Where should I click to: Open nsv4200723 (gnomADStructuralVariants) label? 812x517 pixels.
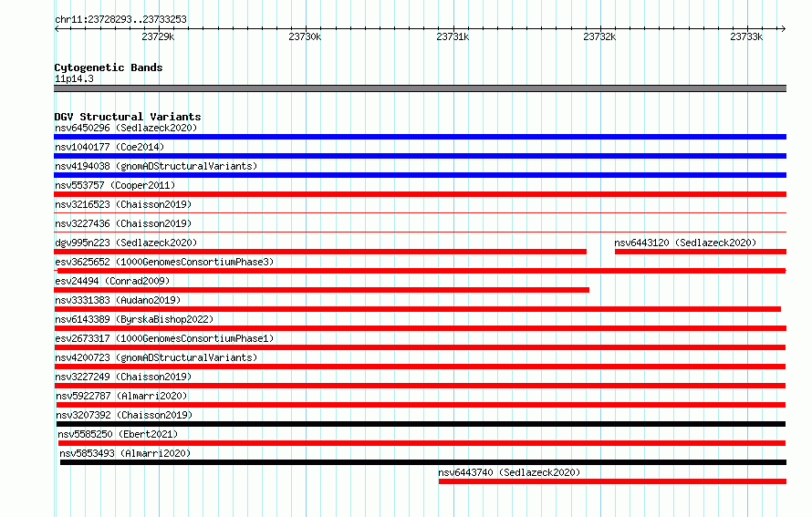pos(156,357)
